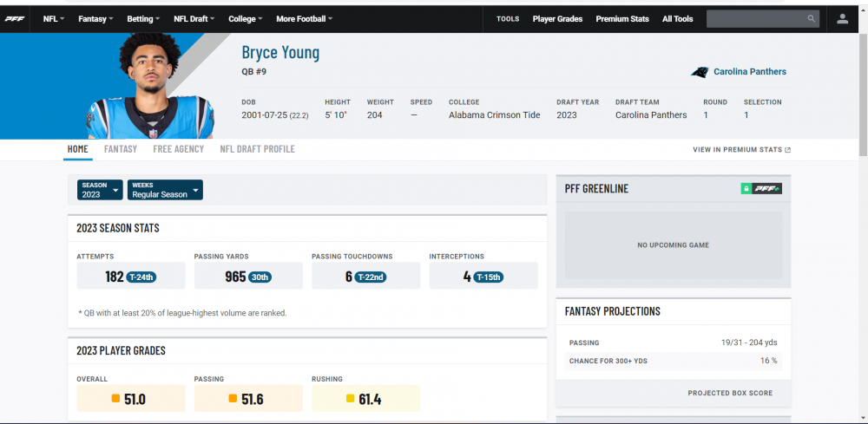Image resolution: width=868 pixels, height=424 pixels.
Task: Open the Weeks Regular Season dropdown
Action: point(165,190)
